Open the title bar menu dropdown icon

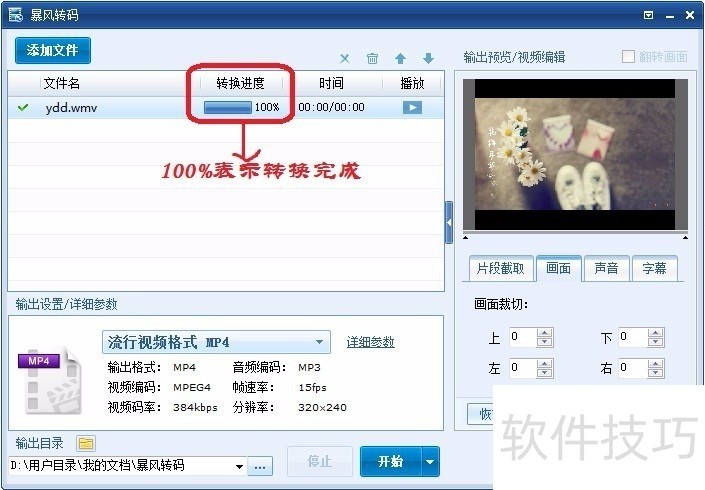(x=648, y=15)
